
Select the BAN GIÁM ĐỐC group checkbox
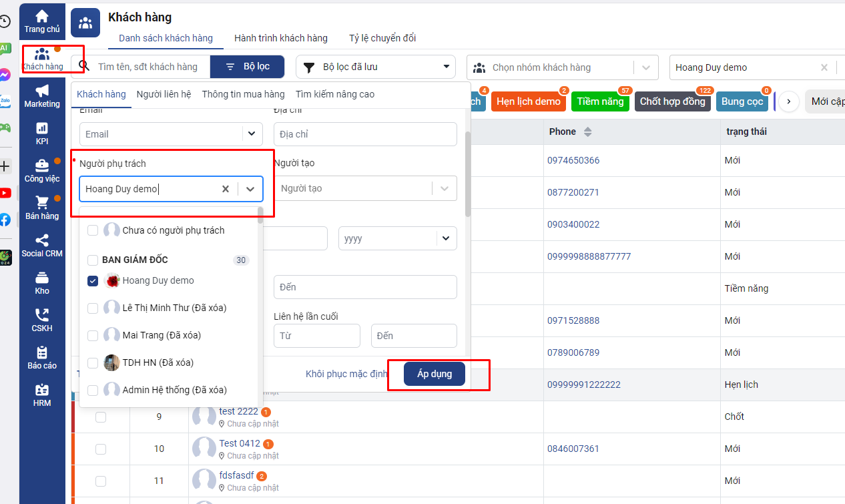[93, 260]
